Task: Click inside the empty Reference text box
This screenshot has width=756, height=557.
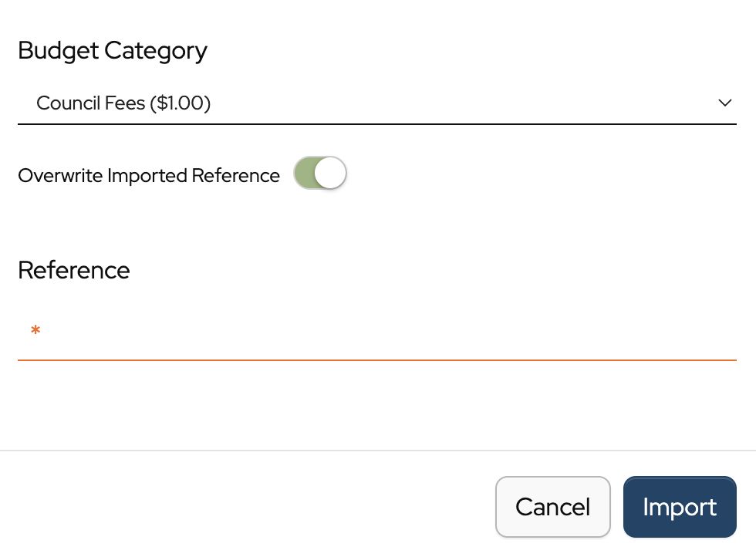Action: 376,333
